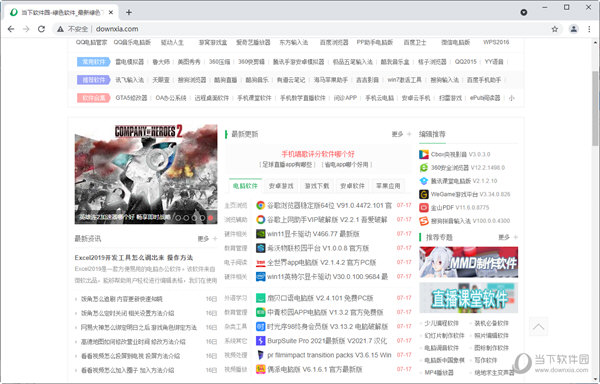Close the current browser tab

pos(111,12)
